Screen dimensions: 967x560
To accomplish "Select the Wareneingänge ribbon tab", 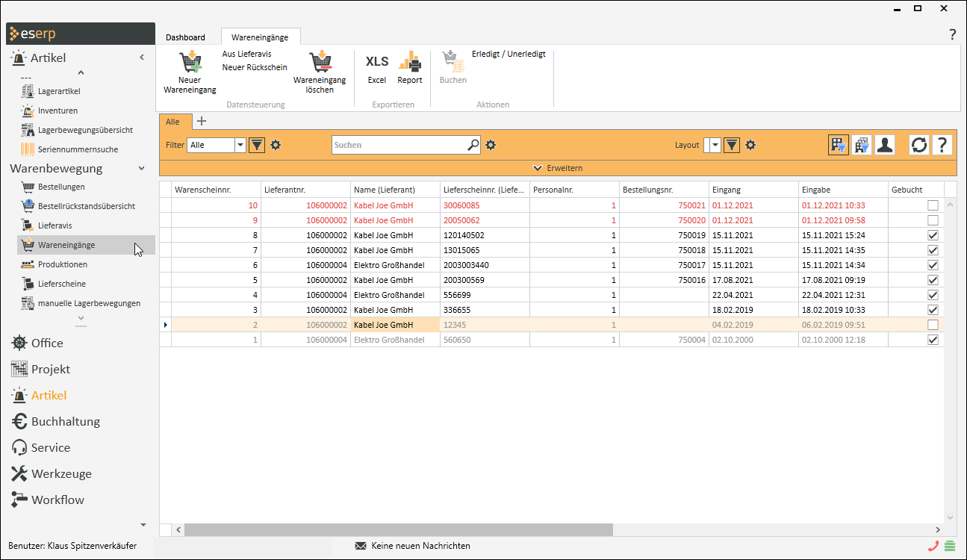I will click(261, 37).
